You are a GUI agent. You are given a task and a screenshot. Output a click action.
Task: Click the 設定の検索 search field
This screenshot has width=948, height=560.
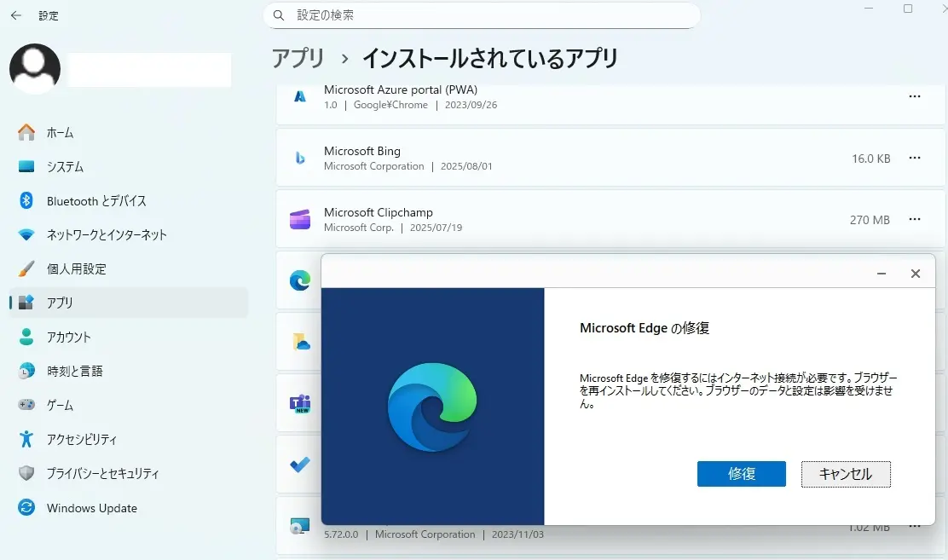tap(482, 15)
